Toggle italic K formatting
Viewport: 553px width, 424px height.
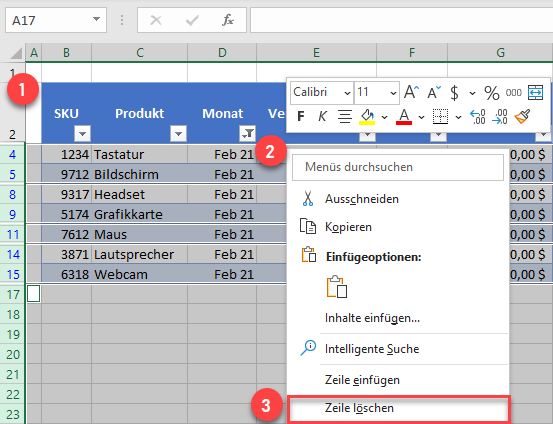(x=322, y=116)
